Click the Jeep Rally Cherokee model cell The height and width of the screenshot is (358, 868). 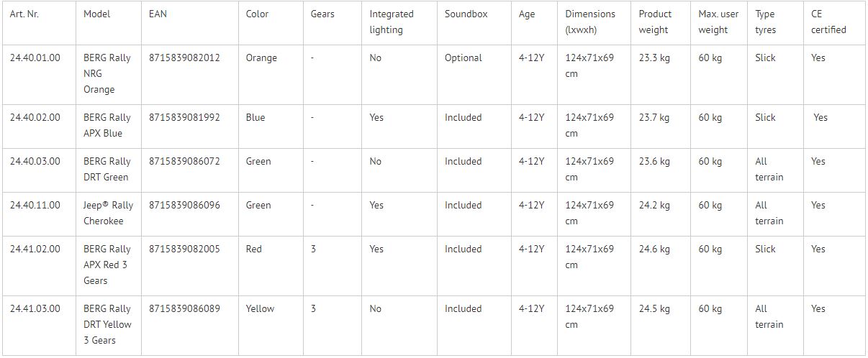[108, 213]
